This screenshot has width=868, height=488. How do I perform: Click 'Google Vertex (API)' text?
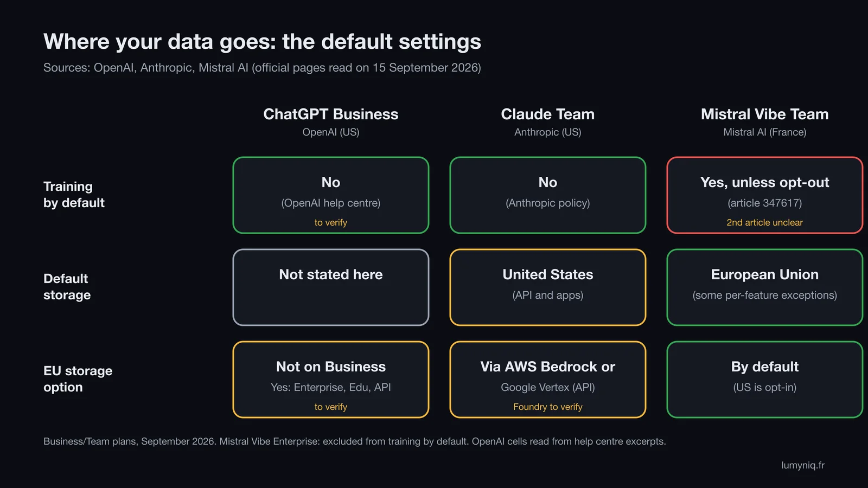[548, 387]
